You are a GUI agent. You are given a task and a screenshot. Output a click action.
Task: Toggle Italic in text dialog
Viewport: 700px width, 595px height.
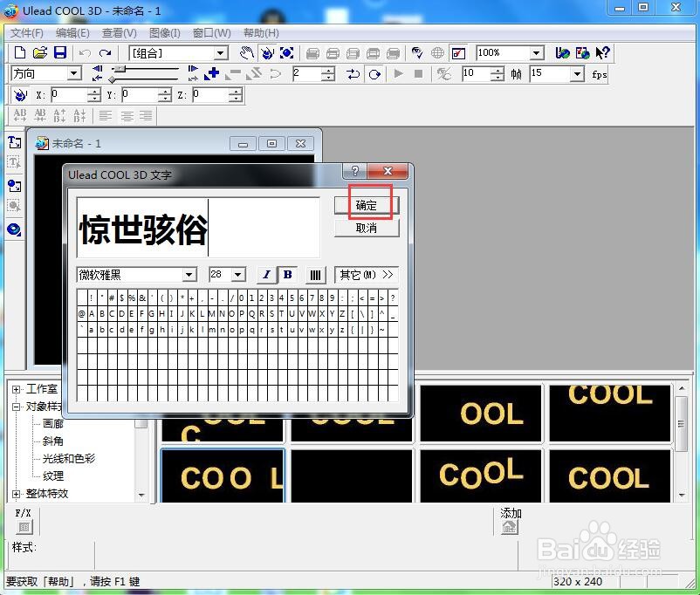[x=266, y=275]
